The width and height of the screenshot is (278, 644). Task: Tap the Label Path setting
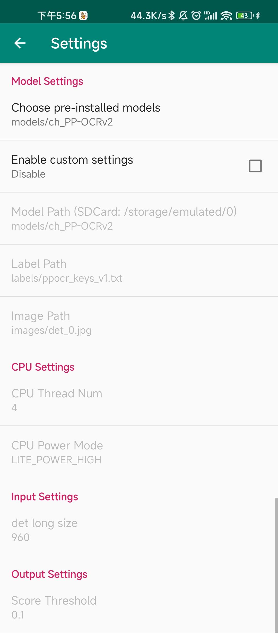[67, 270]
